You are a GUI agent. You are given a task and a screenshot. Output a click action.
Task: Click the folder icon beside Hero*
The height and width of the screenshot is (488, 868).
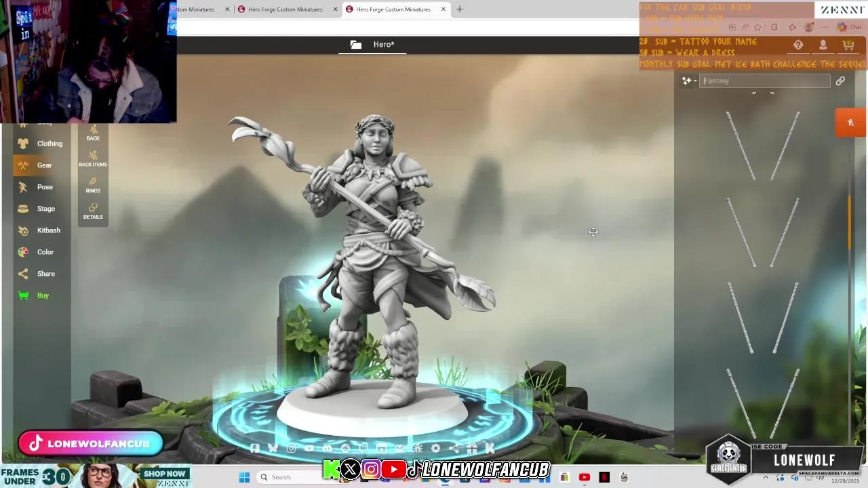[x=356, y=45]
